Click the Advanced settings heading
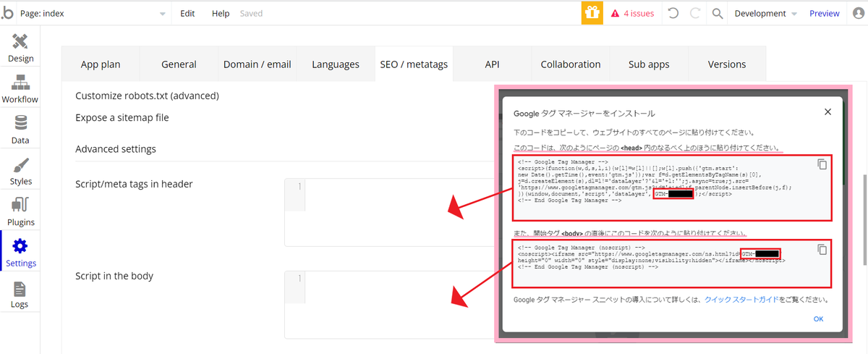 tap(116, 148)
